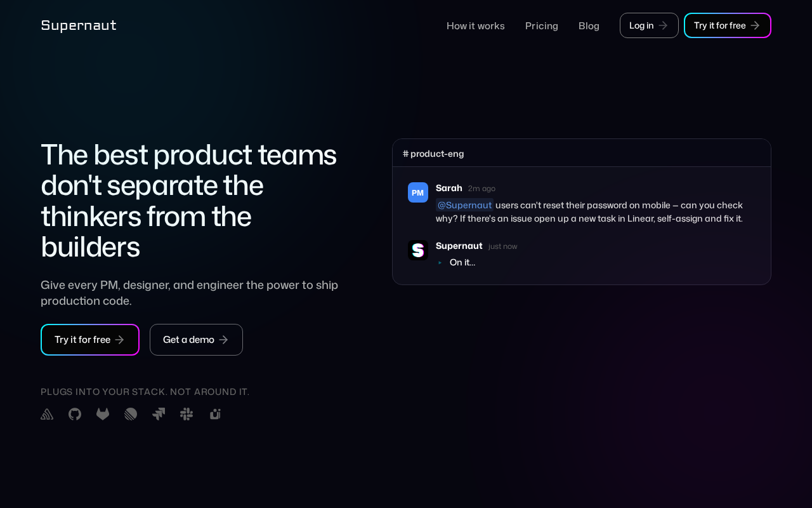
Task: Click the Microsoft Teams icon
Action: (x=215, y=414)
